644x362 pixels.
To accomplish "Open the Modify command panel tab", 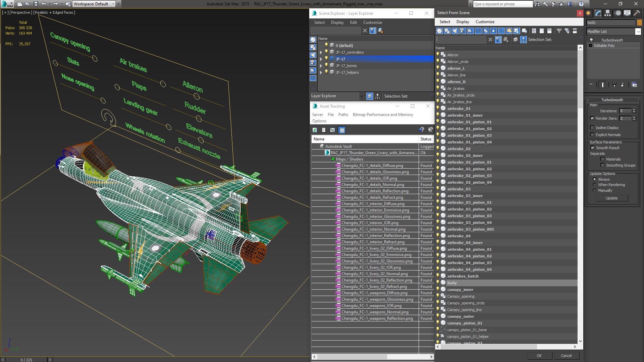I will (x=598, y=13).
